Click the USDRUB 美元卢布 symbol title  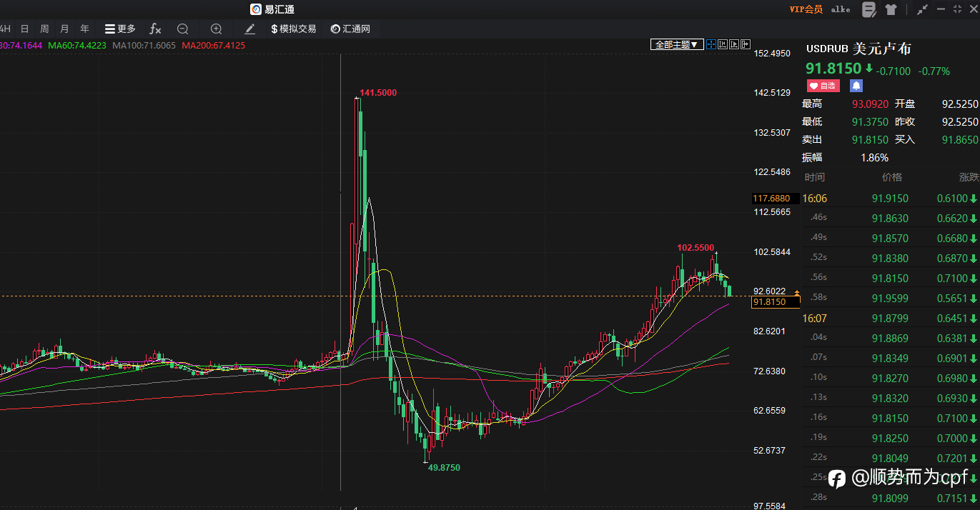coord(858,49)
